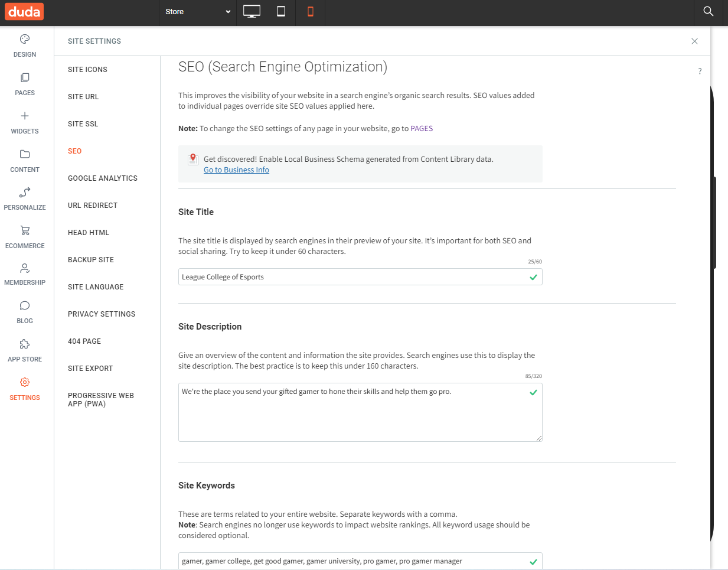Open Progressive Web App settings
The width and height of the screenshot is (728, 570).
coord(101,400)
